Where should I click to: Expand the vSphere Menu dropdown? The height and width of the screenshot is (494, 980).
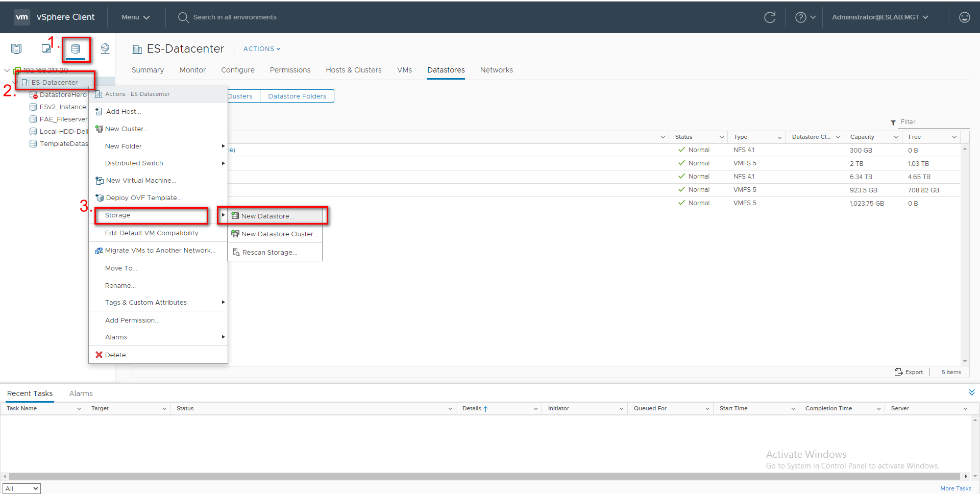click(x=135, y=17)
